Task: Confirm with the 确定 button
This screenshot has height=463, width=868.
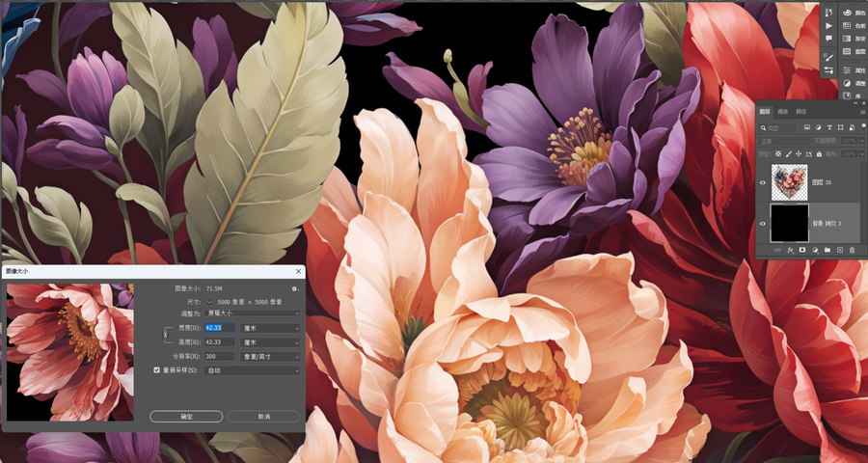Action: [186, 417]
